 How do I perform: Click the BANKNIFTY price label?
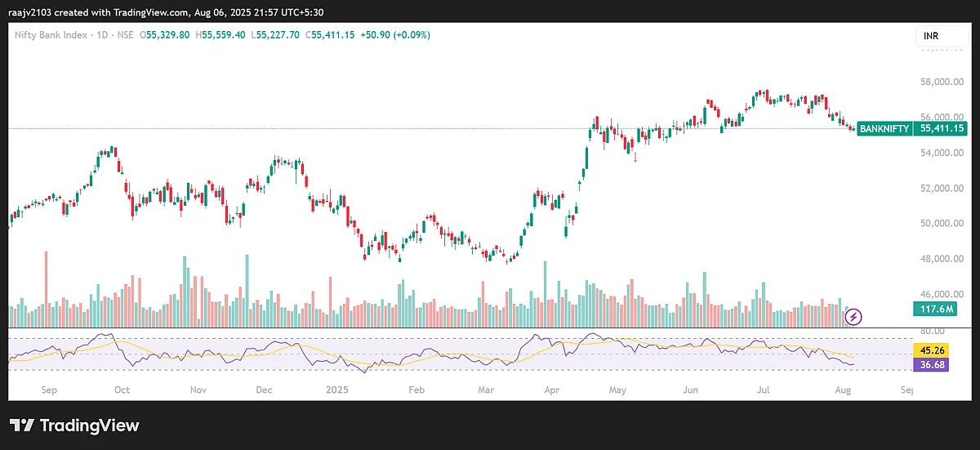coord(884,128)
